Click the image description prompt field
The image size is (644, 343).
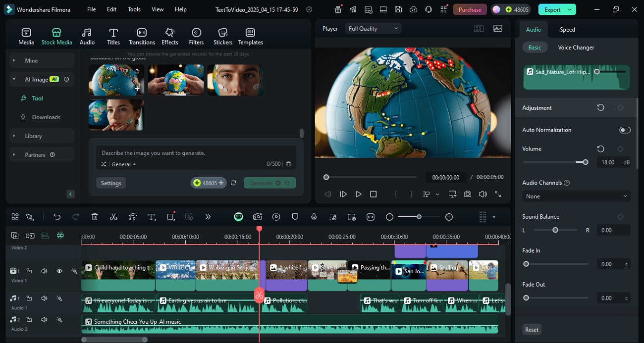[196, 153]
